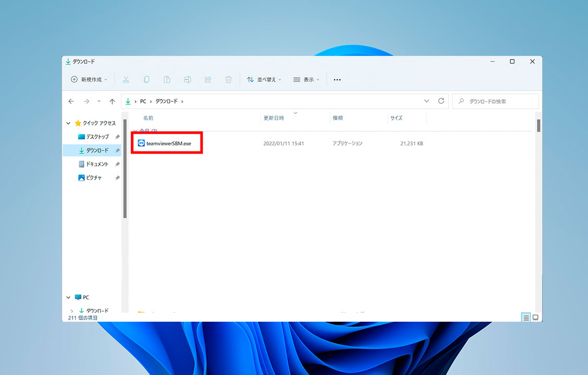
Task: Open the three-dot more options menu
Action: coord(337,79)
